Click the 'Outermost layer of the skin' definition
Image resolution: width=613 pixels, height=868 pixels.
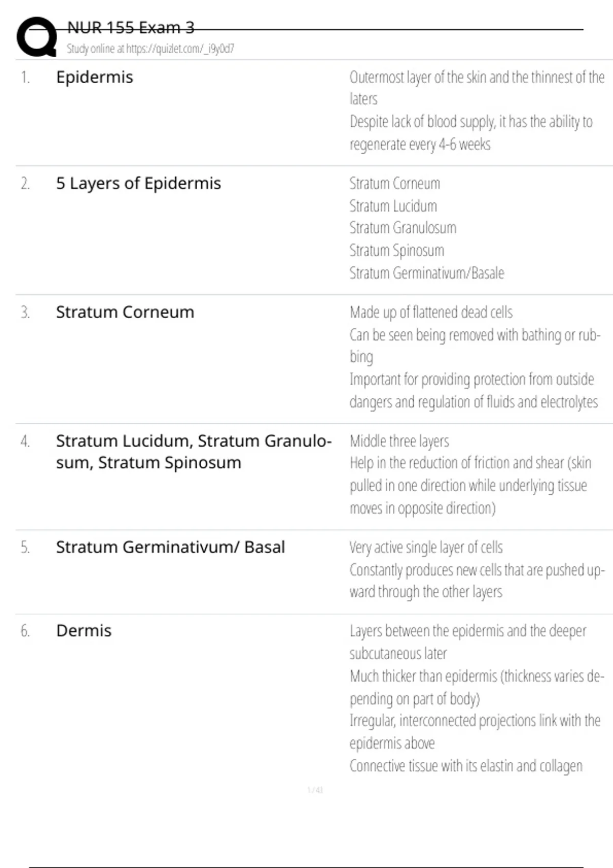477,78
